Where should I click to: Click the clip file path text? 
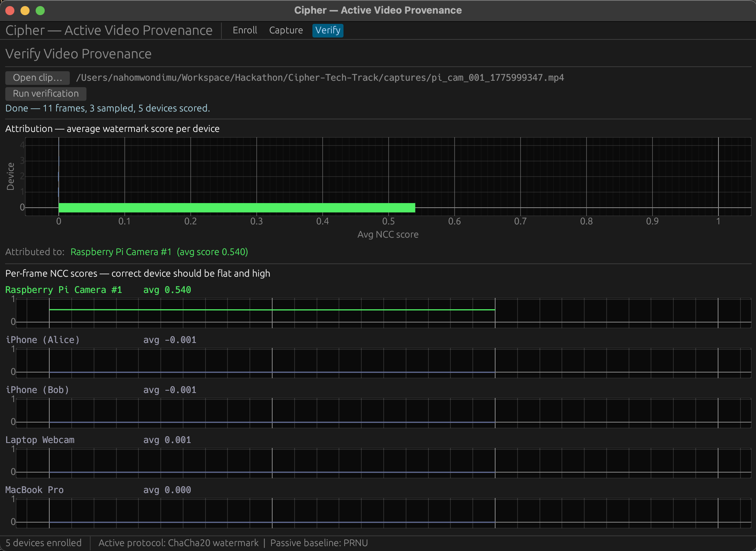(x=320, y=78)
